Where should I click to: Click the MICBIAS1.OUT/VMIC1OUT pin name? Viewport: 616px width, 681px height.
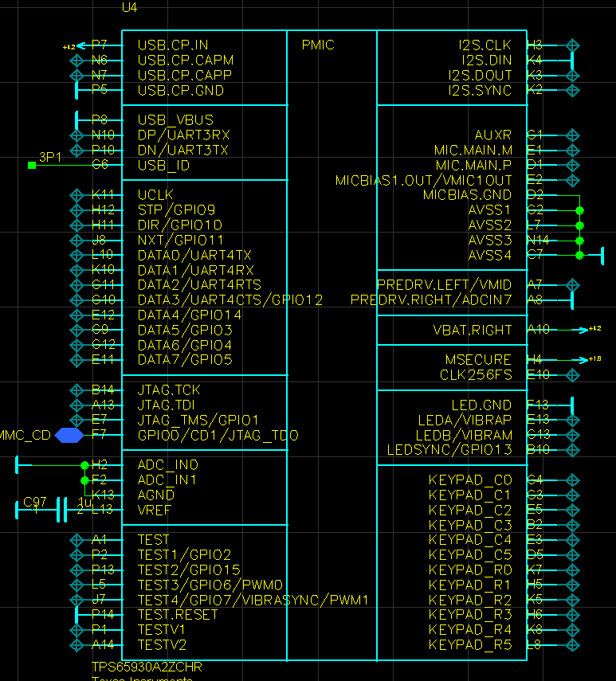point(424,180)
